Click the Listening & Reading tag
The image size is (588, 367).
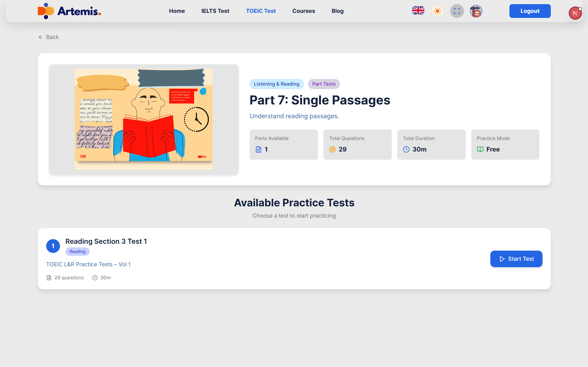click(276, 84)
